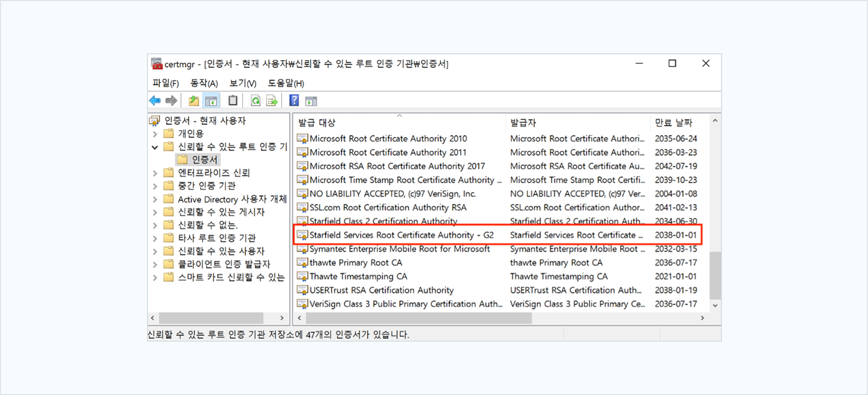
Task: Open the 파일(F) menu
Action: point(166,83)
